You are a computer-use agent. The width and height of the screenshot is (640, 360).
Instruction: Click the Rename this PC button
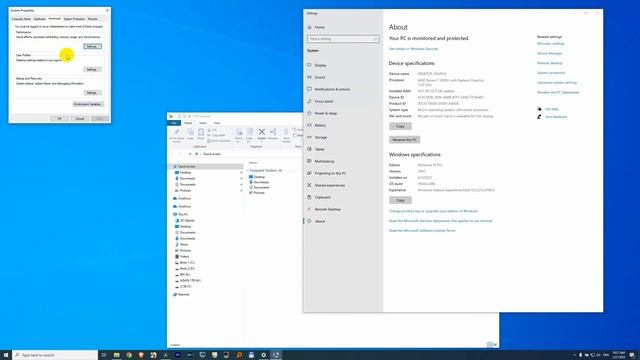point(404,140)
